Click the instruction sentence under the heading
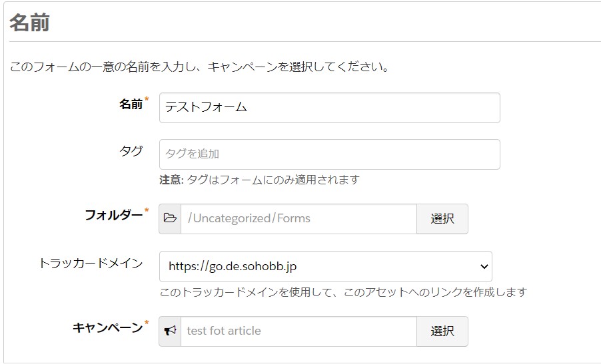The height and width of the screenshot is (364, 601). [x=199, y=67]
